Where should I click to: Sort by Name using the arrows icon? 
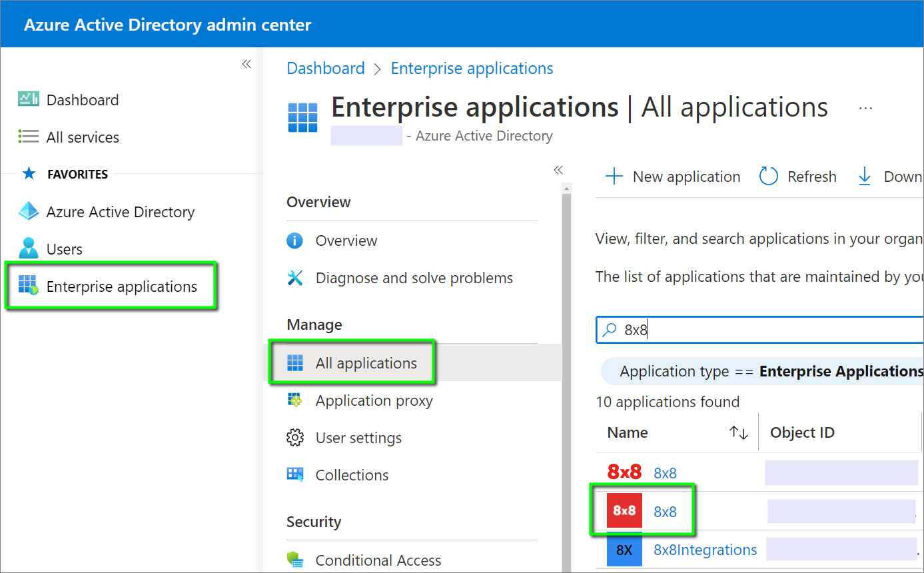point(739,433)
